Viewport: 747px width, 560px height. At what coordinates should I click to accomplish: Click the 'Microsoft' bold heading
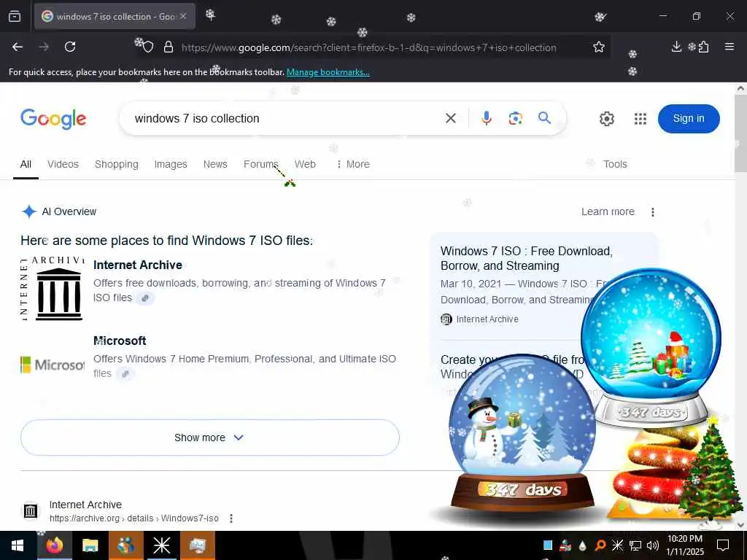[x=120, y=341]
